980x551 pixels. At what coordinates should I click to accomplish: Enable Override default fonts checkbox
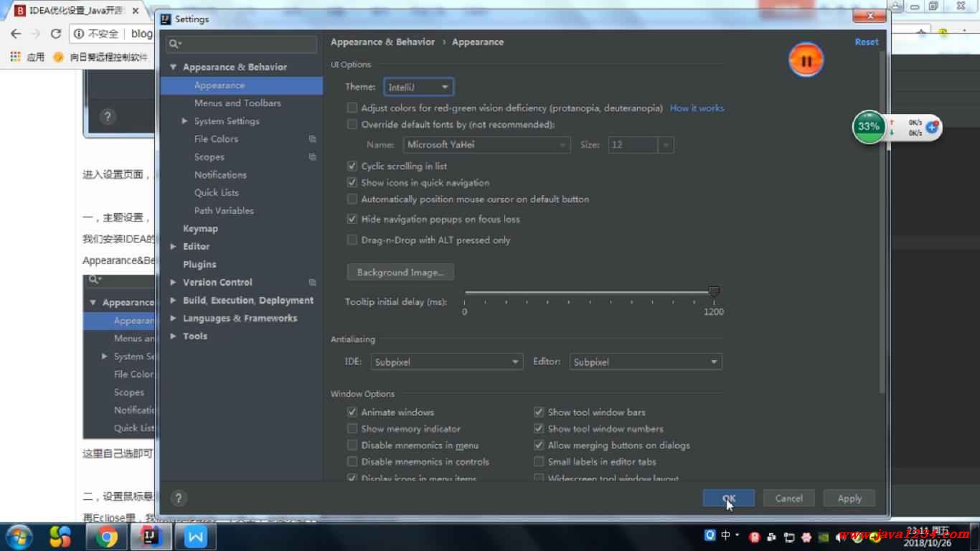[x=352, y=125]
